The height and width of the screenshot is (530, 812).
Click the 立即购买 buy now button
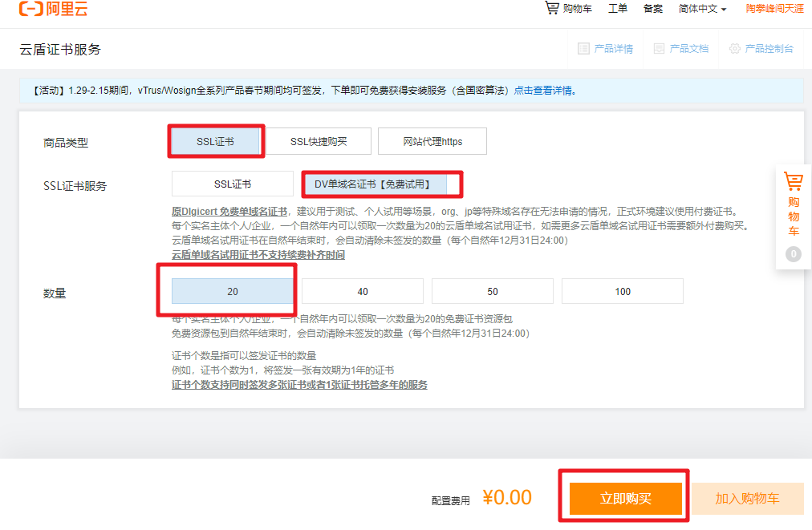[626, 499]
